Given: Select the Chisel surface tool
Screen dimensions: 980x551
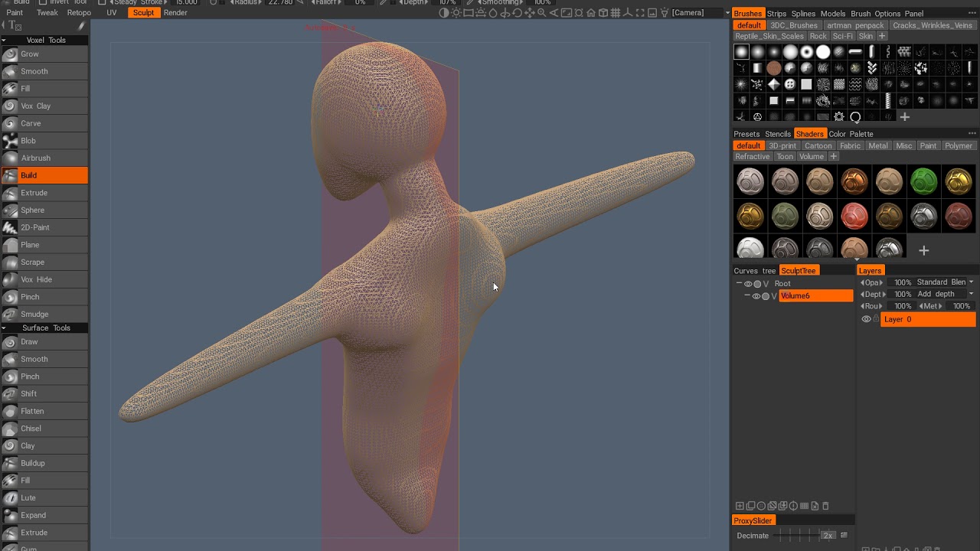Looking at the screenshot, I should tap(44, 429).
